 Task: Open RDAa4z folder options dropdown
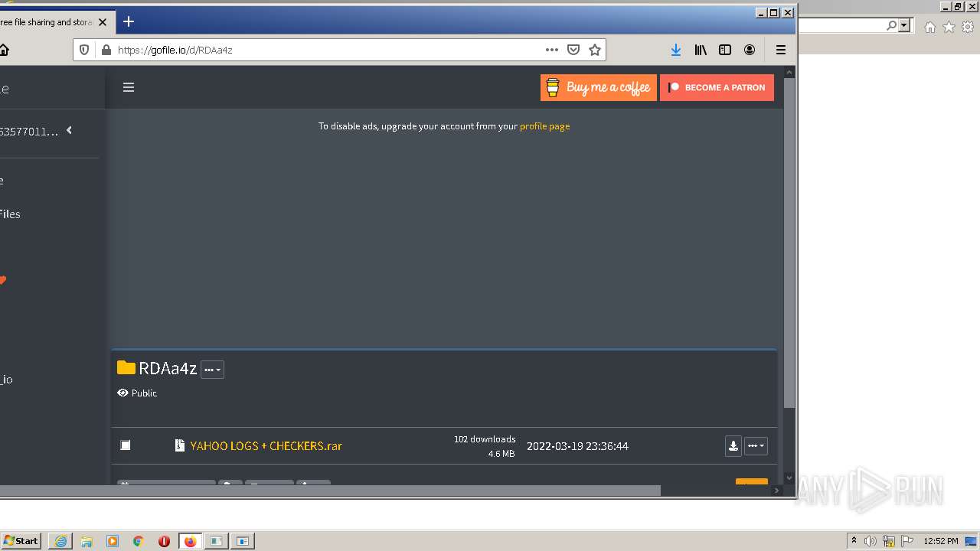pos(212,370)
